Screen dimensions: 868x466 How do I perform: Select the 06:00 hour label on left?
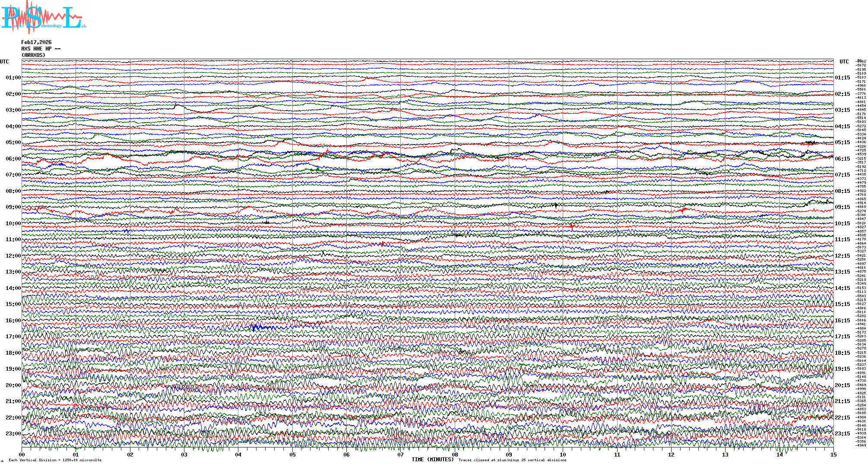point(13,159)
